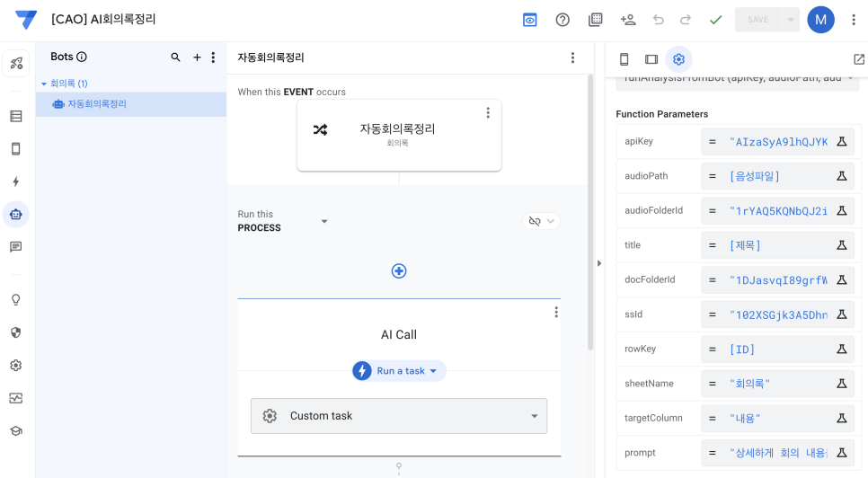Share app with add-person icon
The width and height of the screenshot is (868, 478).
tap(628, 20)
